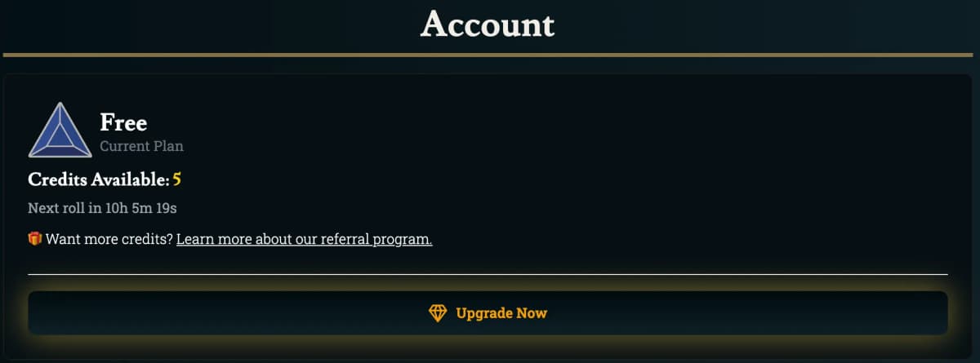The image size is (980, 363).
Task: Click the Upgrade Now button
Action: tap(488, 313)
